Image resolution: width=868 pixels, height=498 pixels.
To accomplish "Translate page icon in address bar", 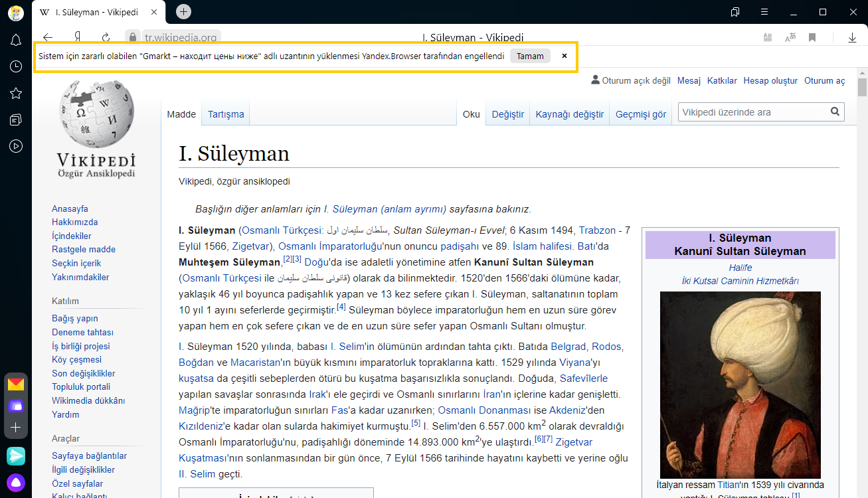I will [790, 38].
